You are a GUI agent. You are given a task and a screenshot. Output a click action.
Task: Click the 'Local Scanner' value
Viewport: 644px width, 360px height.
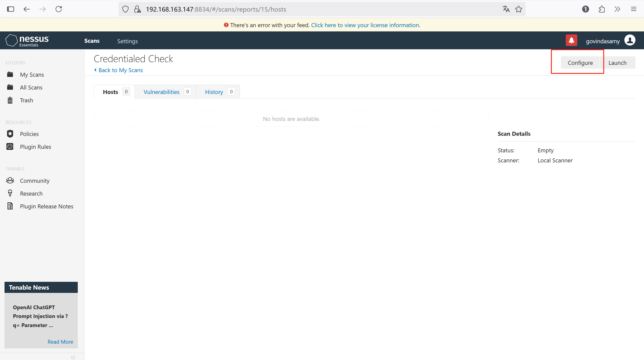[x=555, y=160]
